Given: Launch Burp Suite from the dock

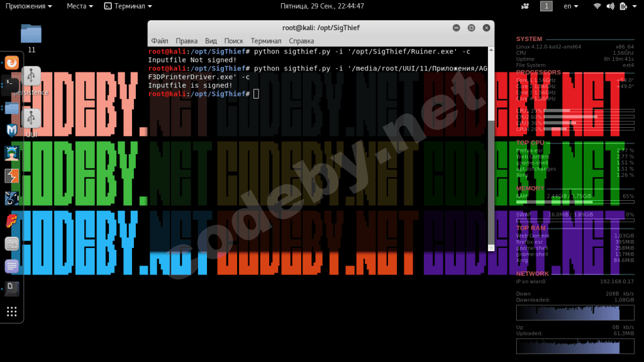Looking at the screenshot, I should pyautogui.click(x=11, y=176).
